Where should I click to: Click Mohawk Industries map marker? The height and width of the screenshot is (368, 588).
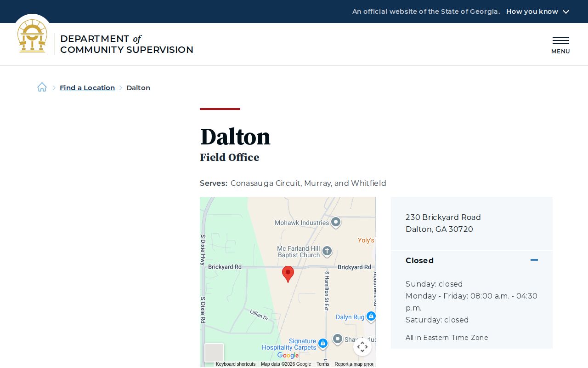click(x=336, y=223)
